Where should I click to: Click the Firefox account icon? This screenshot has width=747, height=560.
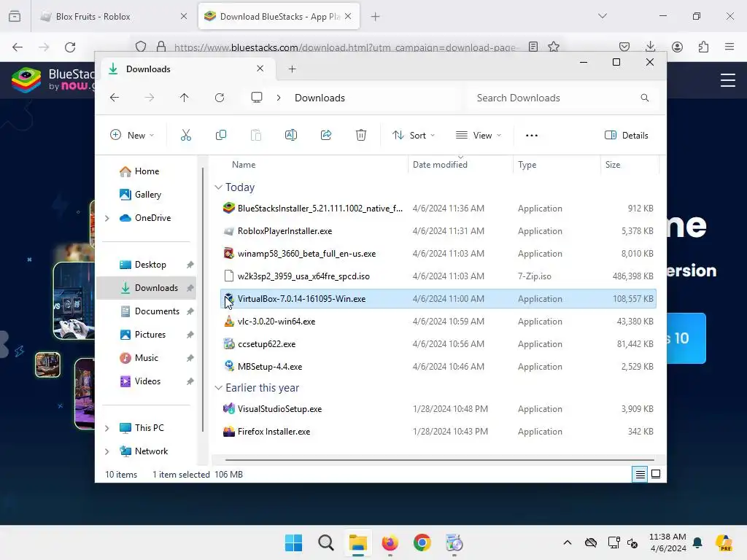point(677,47)
